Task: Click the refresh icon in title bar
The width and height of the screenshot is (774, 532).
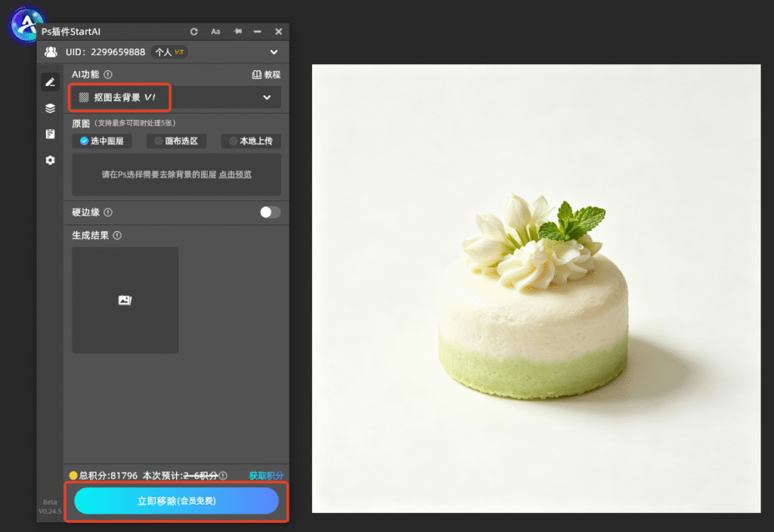Action: click(x=194, y=32)
